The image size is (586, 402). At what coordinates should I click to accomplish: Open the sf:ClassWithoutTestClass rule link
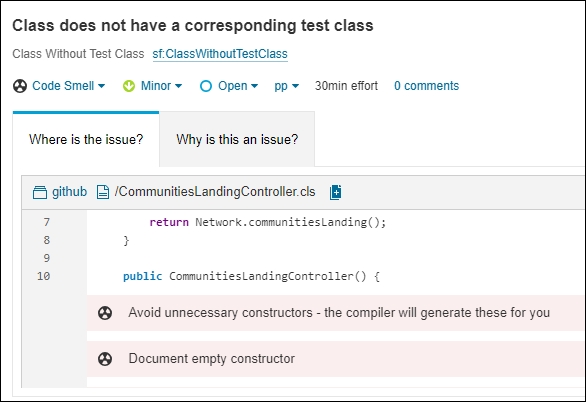(x=220, y=54)
